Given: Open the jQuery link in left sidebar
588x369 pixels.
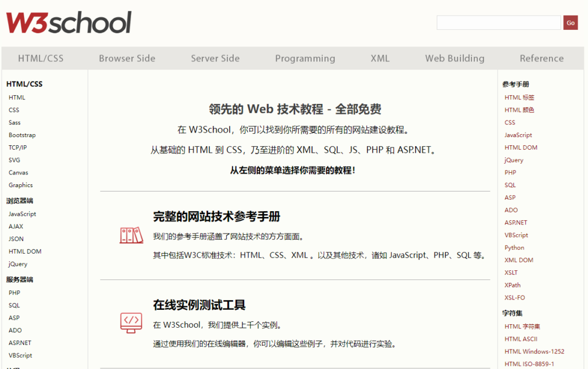Looking at the screenshot, I should click(x=17, y=264).
